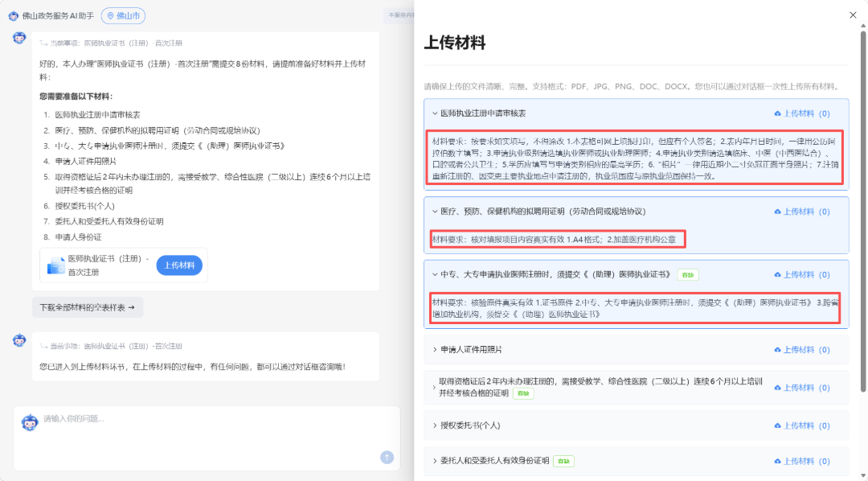Upload material for 委托人和受委托人有效身份证明
The height and width of the screenshot is (481, 868).
coord(802,461)
